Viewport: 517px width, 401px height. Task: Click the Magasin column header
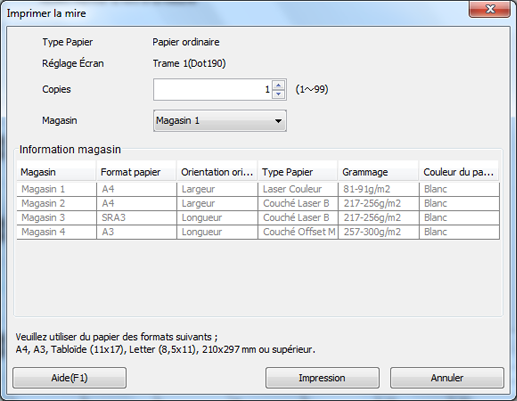click(x=56, y=172)
